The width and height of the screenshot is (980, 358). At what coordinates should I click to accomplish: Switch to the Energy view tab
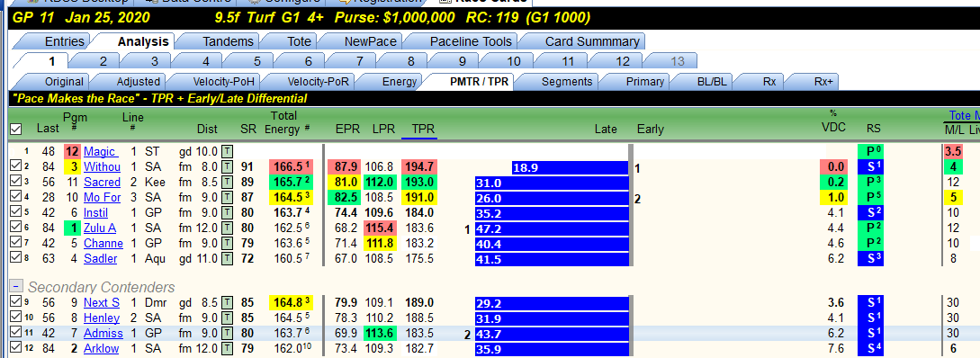[x=399, y=81]
